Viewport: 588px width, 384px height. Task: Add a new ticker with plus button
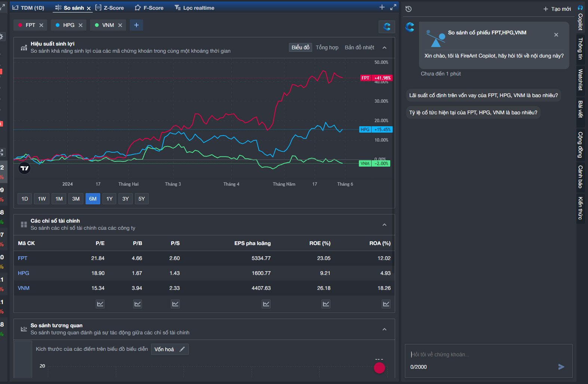click(x=136, y=25)
